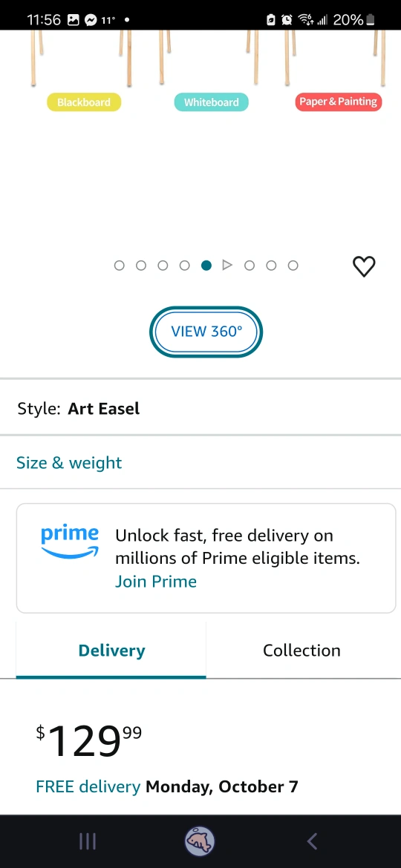Image resolution: width=401 pixels, height=868 pixels.
Task: Expand the Size & weight section
Action: tap(200, 462)
